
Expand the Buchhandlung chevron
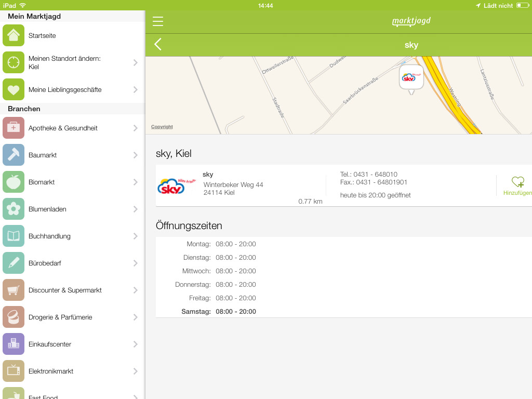136,236
